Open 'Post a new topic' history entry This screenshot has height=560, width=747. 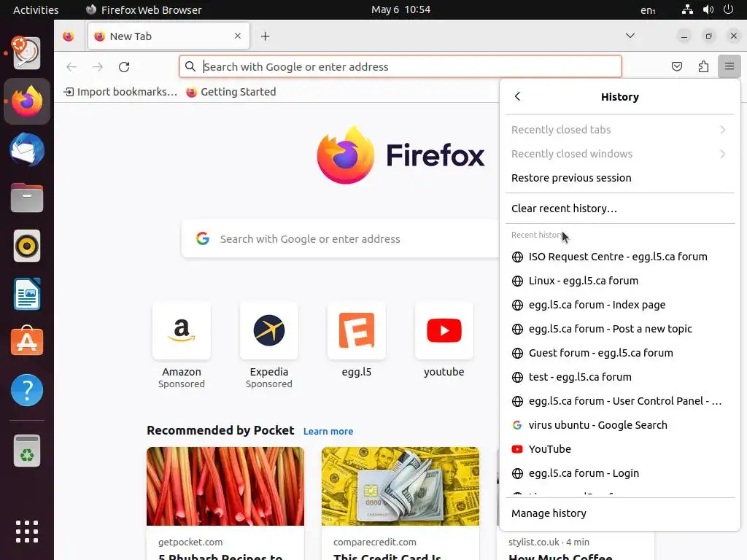(x=620, y=329)
